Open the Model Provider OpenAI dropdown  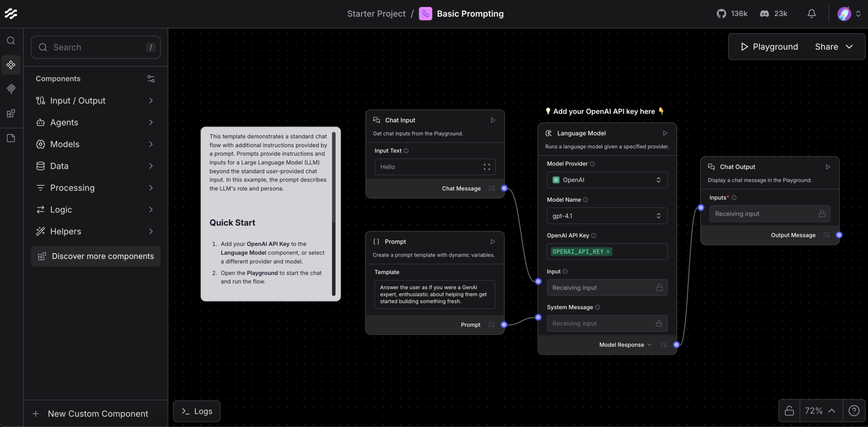point(606,180)
